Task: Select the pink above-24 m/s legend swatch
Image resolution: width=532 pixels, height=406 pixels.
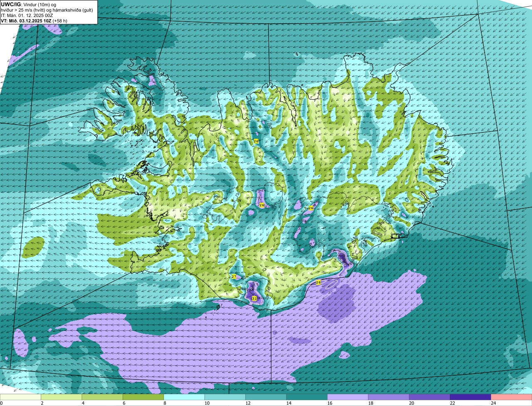Action: [512, 397]
